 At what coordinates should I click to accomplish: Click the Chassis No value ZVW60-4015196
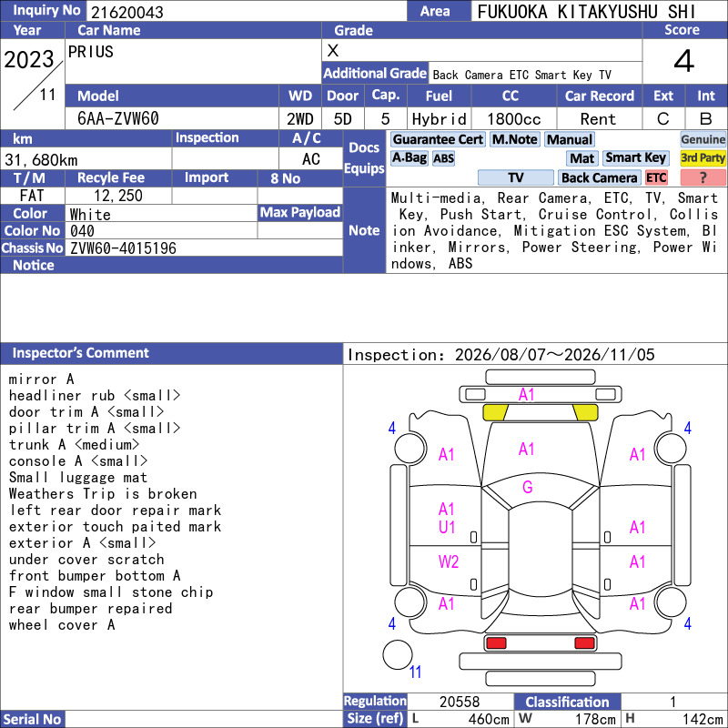pos(123,248)
